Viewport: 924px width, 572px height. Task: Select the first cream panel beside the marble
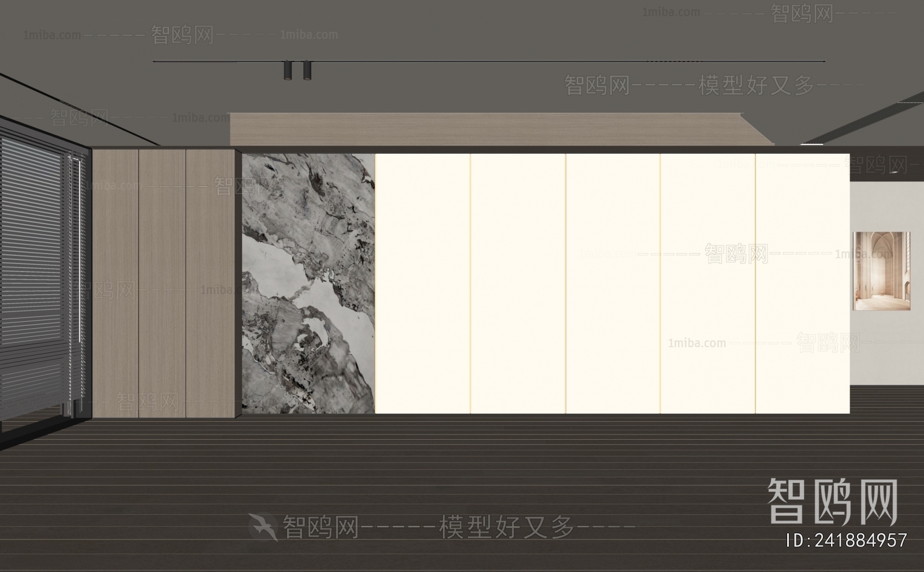pyautogui.click(x=422, y=283)
